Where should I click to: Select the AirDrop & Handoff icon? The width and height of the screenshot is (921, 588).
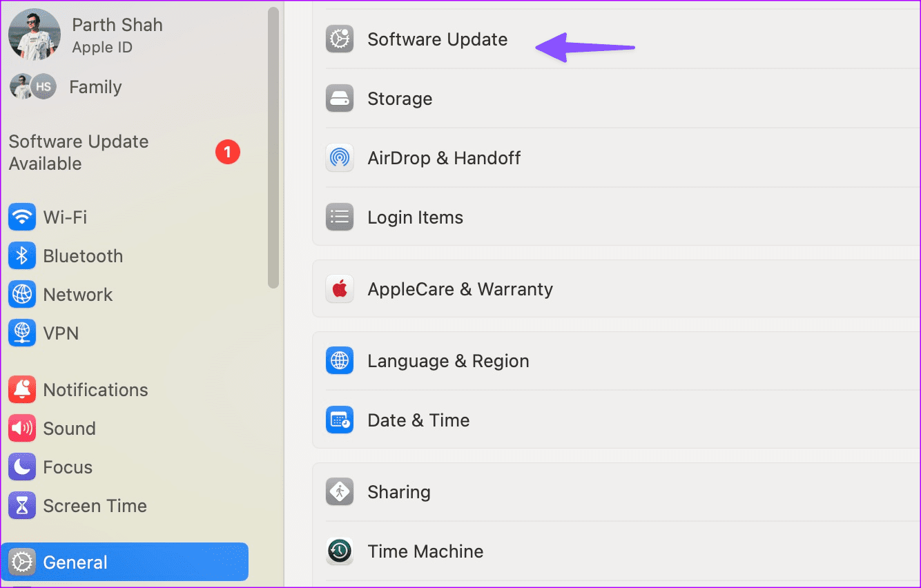coord(339,158)
